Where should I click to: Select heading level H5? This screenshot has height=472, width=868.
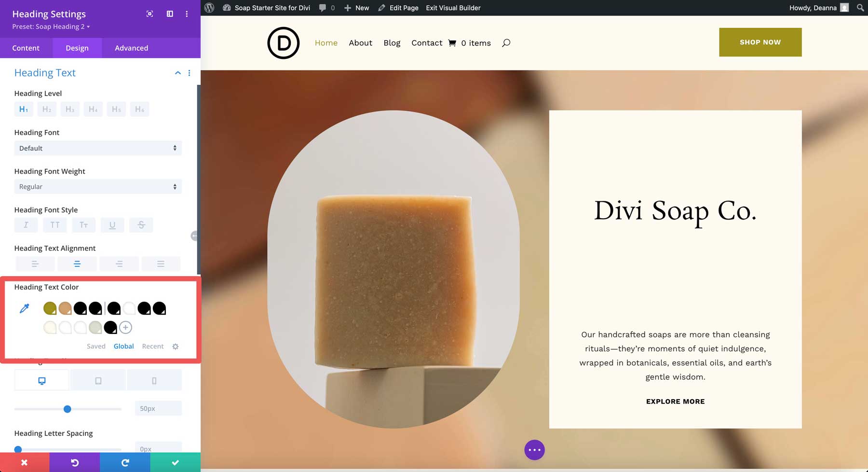point(116,109)
